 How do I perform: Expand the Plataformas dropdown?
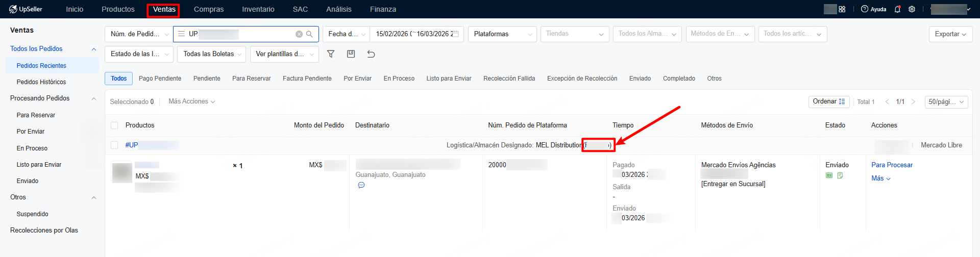[502, 34]
